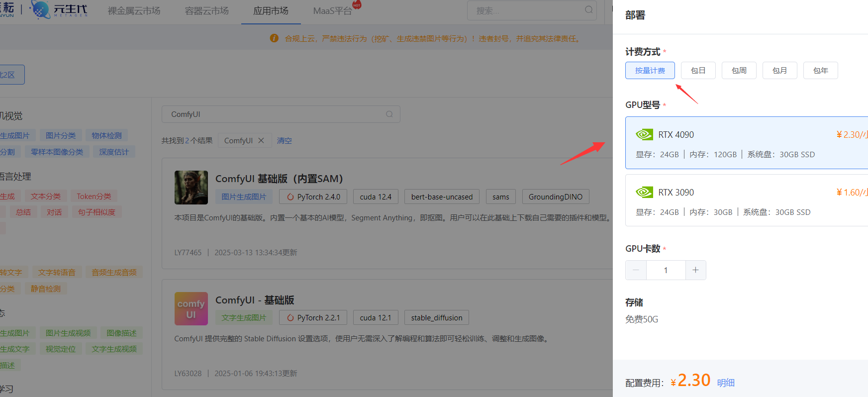Select 包日 daily billing option
This screenshot has width=868, height=397.
tap(698, 71)
